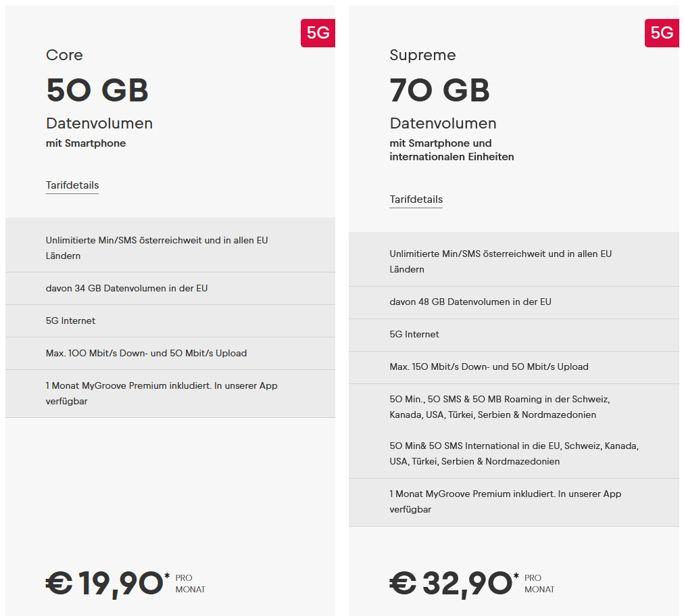Click Core plan's 5G Internet row

click(x=71, y=321)
